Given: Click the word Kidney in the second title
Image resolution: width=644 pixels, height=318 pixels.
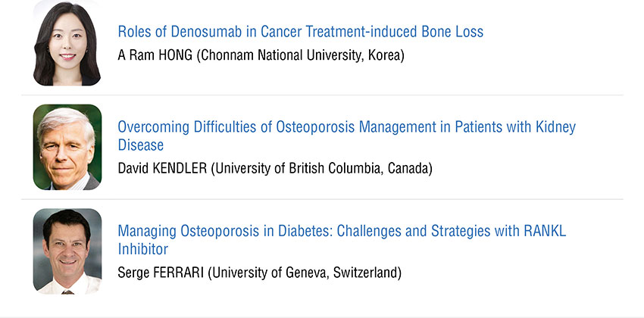Looking at the screenshot, I should (x=555, y=128).
